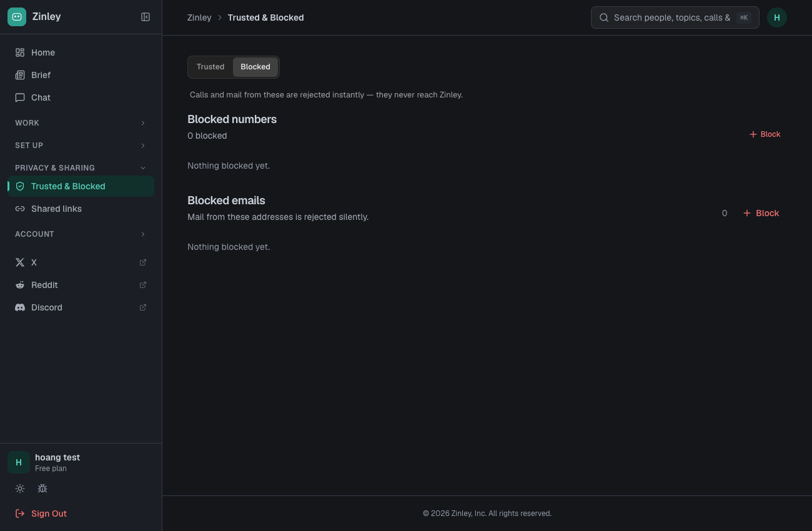Screen dimensions: 812x531
Task: Open the X social link
Action: [x=81, y=262]
